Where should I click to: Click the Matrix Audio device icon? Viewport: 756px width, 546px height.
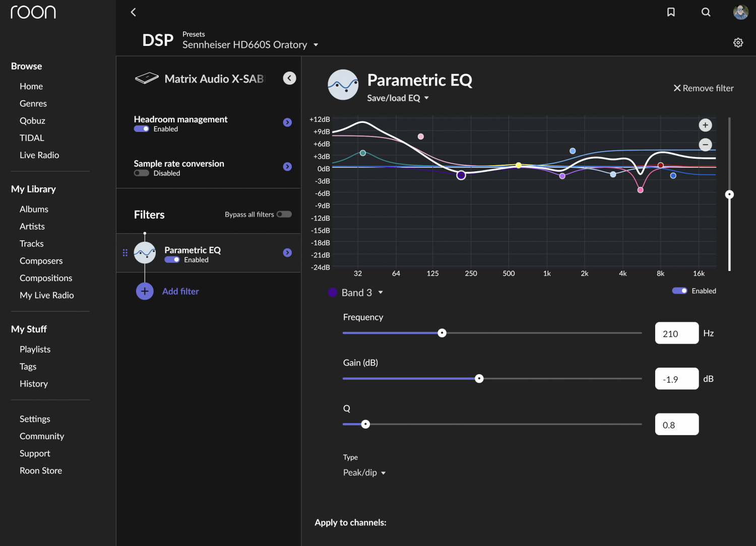[147, 79]
